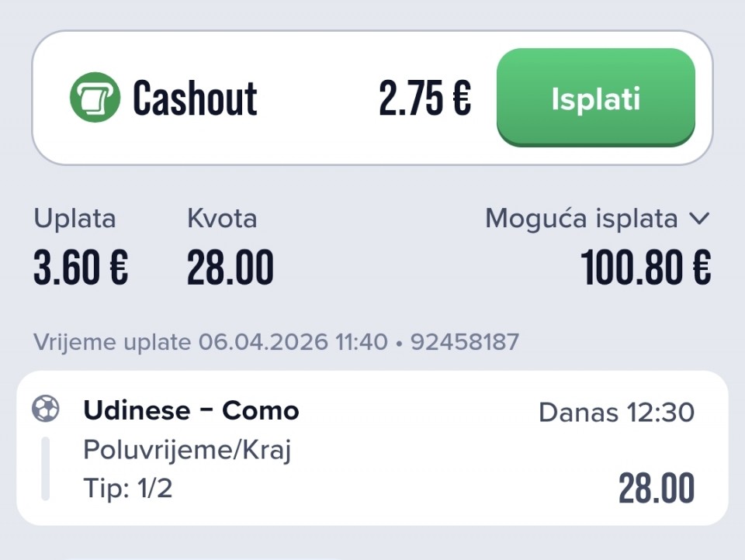Select total odds 28.00 under Kvota
745x560 pixels.
230,268
